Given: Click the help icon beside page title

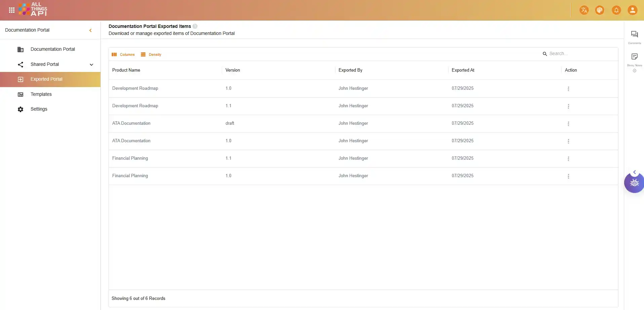Looking at the screenshot, I should coord(195,26).
